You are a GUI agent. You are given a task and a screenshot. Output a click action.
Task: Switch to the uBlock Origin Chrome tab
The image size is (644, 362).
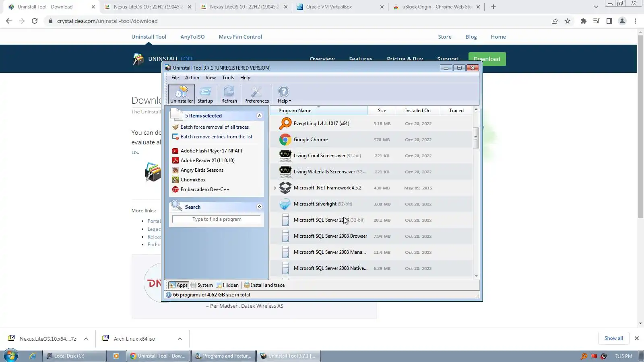click(437, 7)
